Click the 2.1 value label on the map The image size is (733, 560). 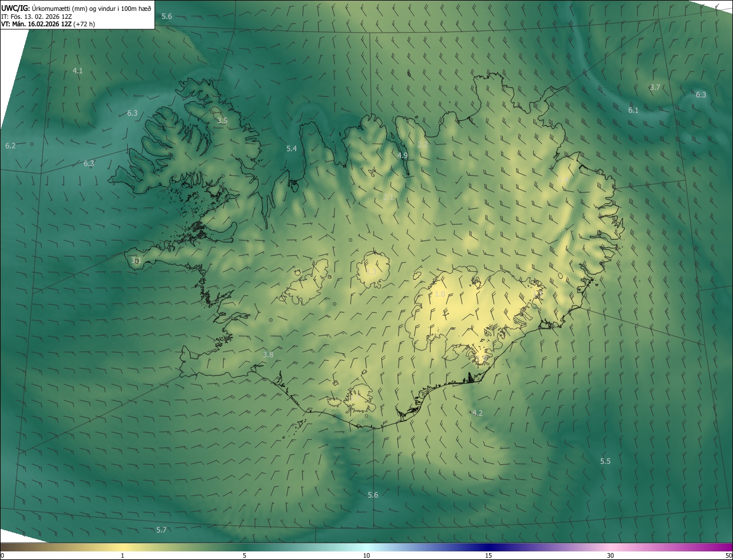tap(388, 198)
